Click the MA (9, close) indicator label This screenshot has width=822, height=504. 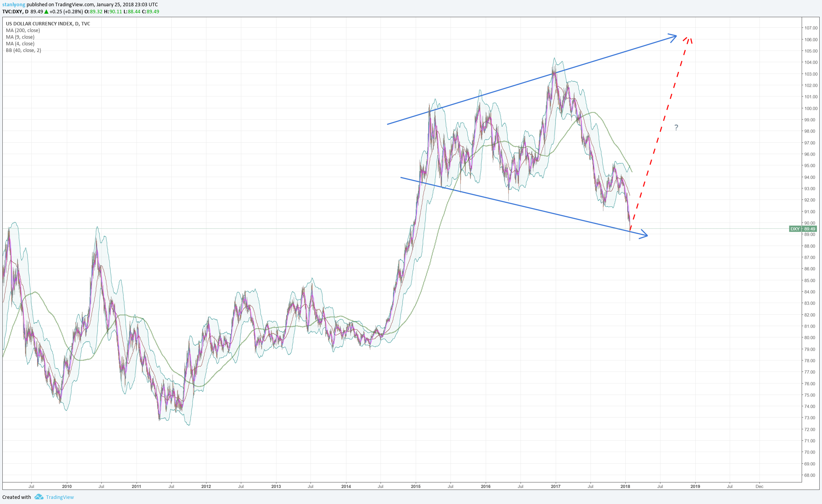20,37
